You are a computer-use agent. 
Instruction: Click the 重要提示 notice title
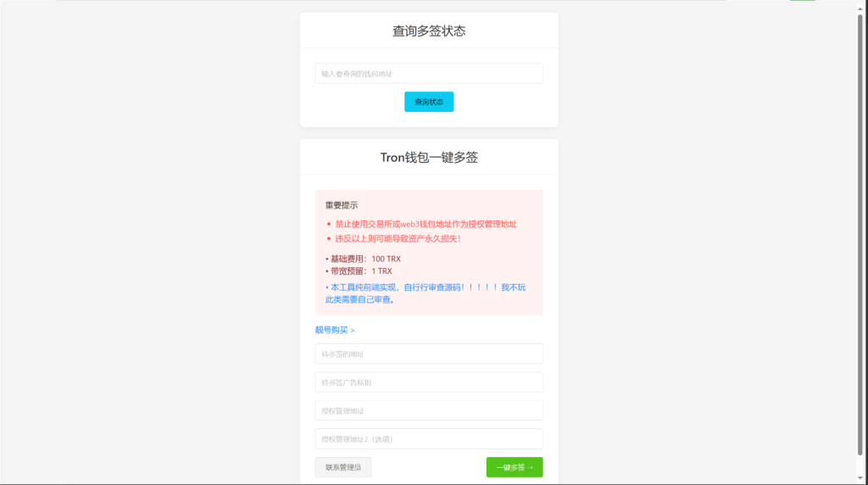(x=341, y=205)
